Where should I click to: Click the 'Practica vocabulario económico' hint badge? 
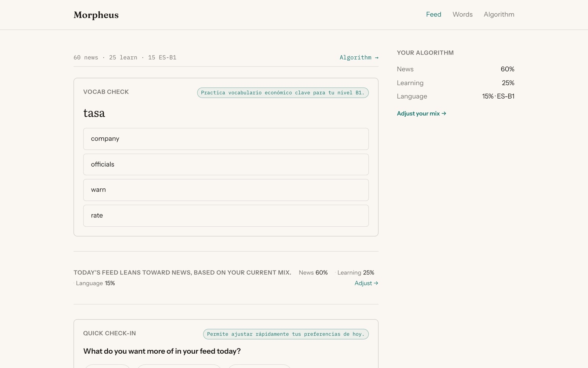point(283,93)
